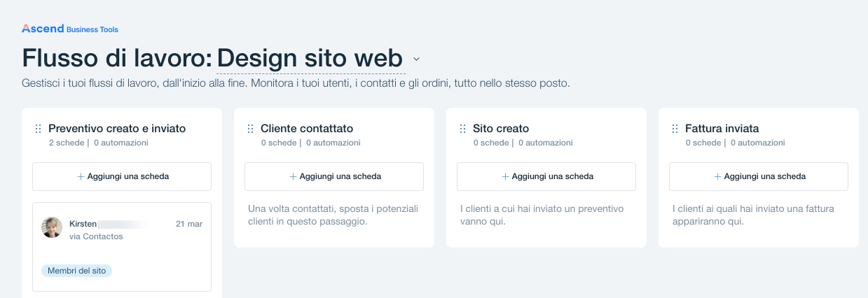Click the Membri del sito tag
This screenshot has height=298, width=868.
pos(77,271)
